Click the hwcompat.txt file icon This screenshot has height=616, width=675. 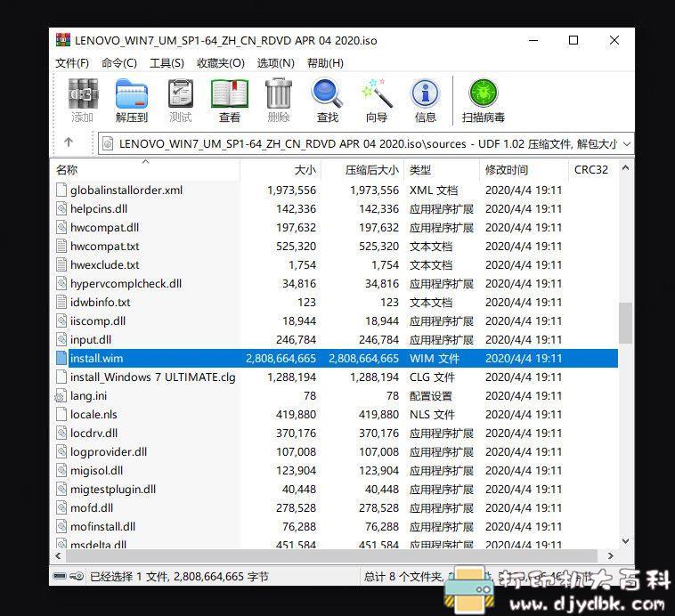point(61,247)
